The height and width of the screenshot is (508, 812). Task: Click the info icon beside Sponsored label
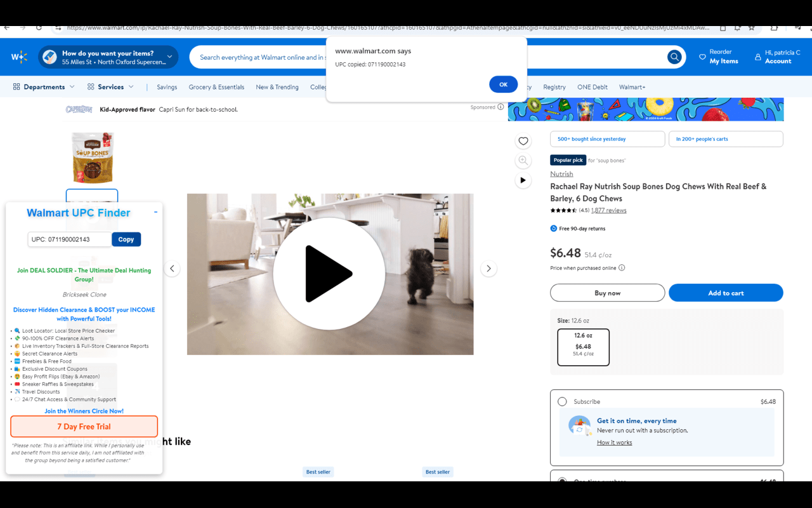[501, 107]
